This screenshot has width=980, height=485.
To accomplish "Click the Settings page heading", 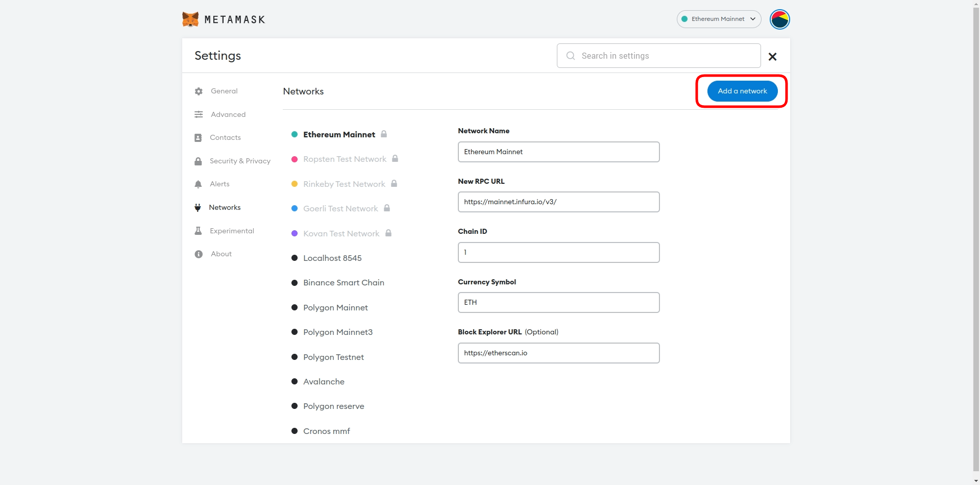I will tap(217, 56).
